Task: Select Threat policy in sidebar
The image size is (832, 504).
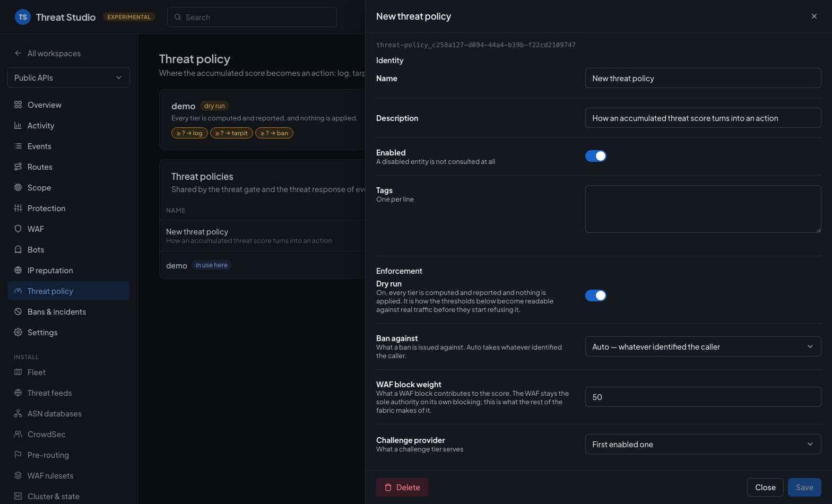Action: 68,291
